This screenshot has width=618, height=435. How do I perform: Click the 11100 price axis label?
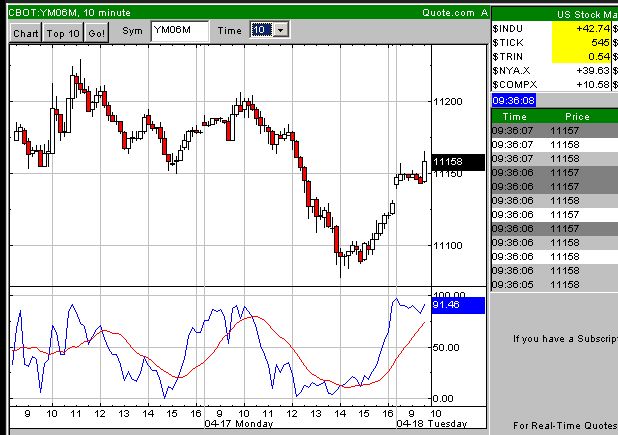point(448,245)
